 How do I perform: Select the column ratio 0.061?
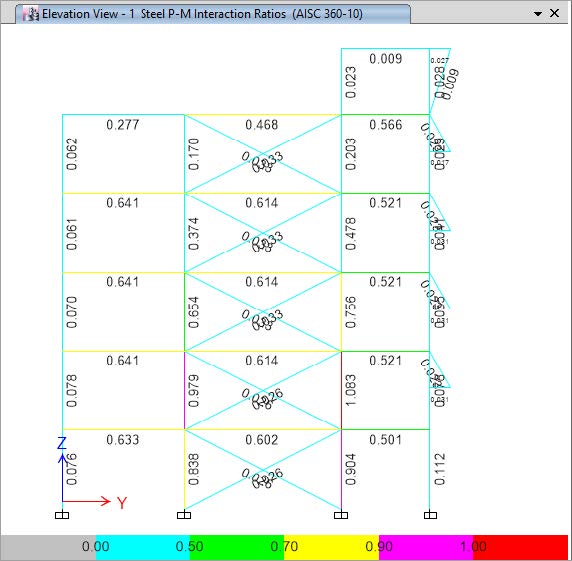pyautogui.click(x=72, y=234)
